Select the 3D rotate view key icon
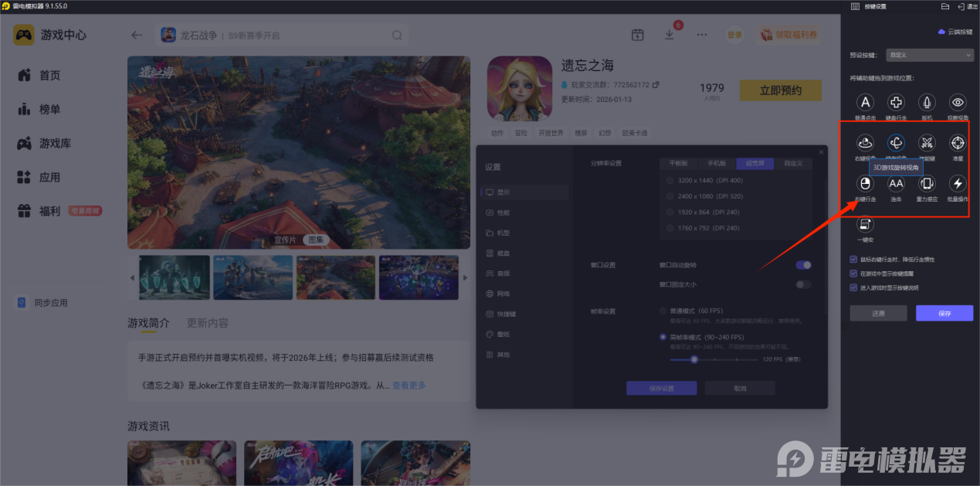 click(896, 142)
